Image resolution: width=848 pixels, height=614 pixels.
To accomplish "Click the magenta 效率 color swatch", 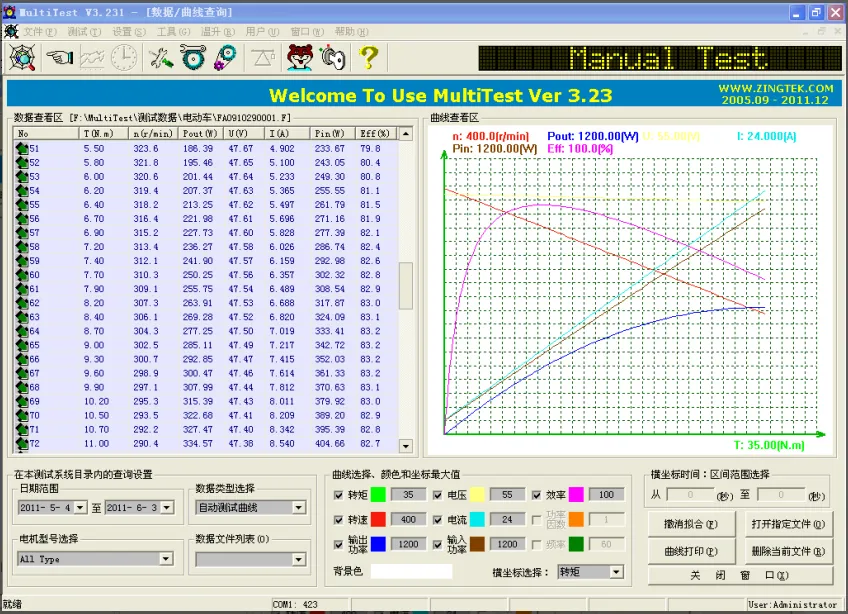I will tap(576, 494).
